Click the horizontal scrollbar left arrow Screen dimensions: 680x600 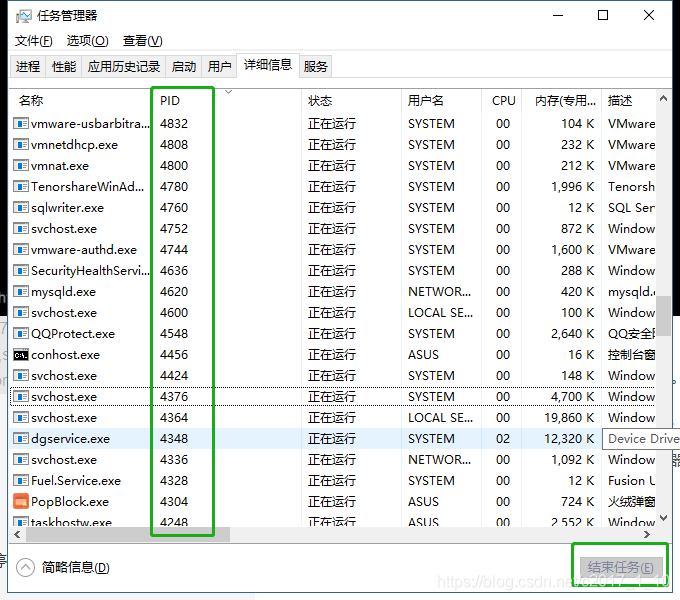click(x=17, y=535)
